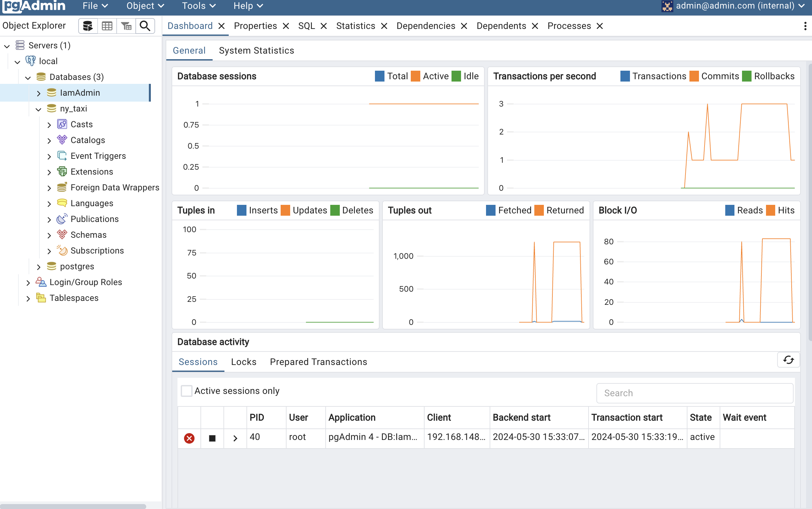Click the Foreign Data Wrappers icon

(62, 187)
